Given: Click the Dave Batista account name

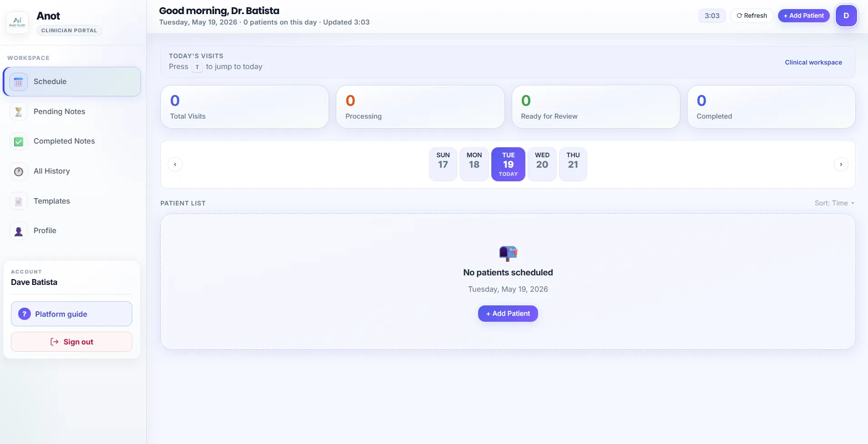Looking at the screenshot, I should (34, 282).
